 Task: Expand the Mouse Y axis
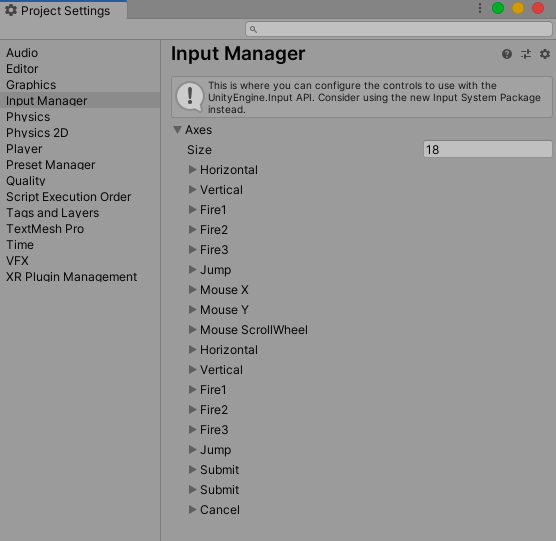click(193, 309)
